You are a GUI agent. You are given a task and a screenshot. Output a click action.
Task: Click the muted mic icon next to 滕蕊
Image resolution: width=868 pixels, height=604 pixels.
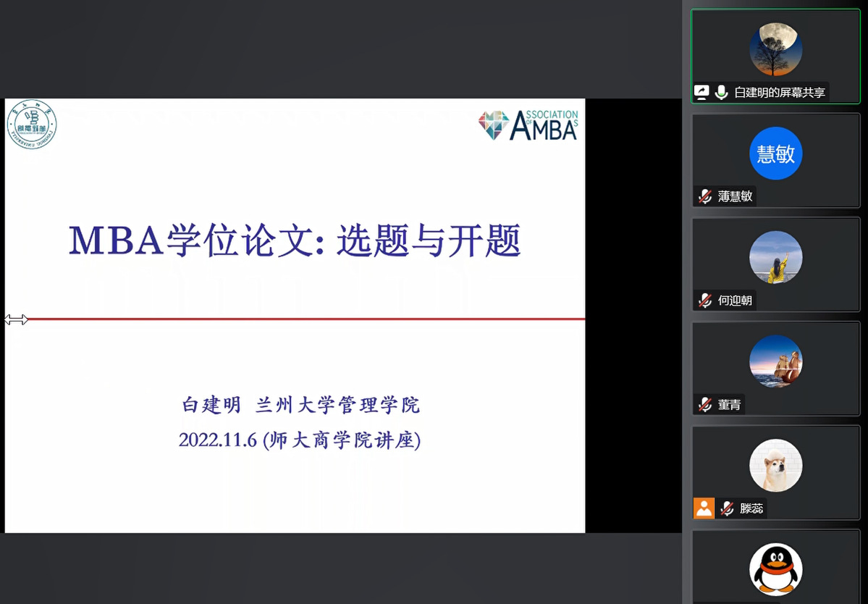pos(727,508)
